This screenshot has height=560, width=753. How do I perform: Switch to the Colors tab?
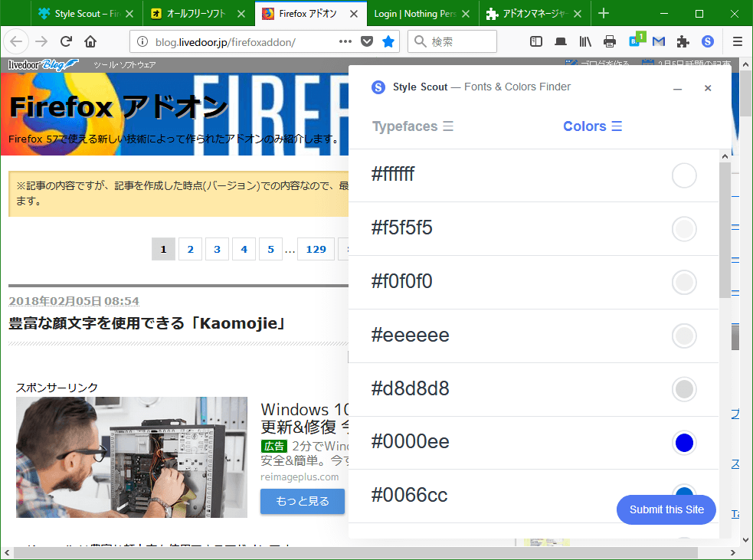593,126
